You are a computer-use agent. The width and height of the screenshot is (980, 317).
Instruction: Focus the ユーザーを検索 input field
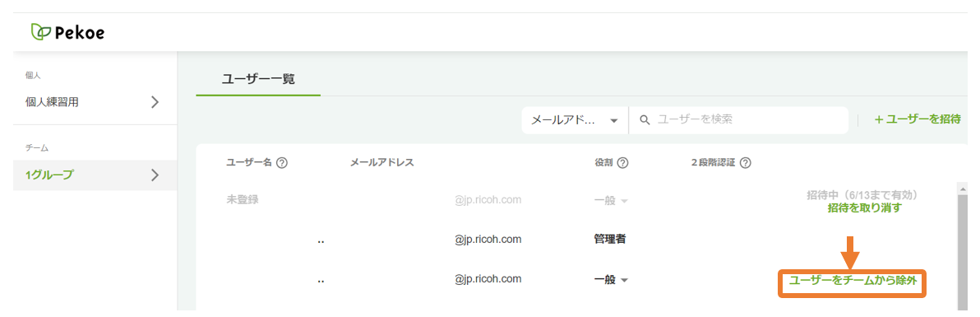(x=739, y=119)
